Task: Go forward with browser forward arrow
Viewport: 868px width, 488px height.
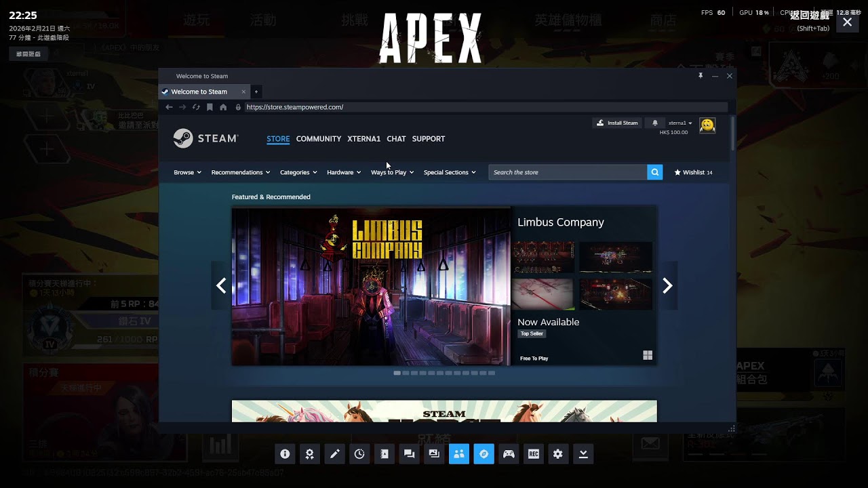Action: coord(182,107)
